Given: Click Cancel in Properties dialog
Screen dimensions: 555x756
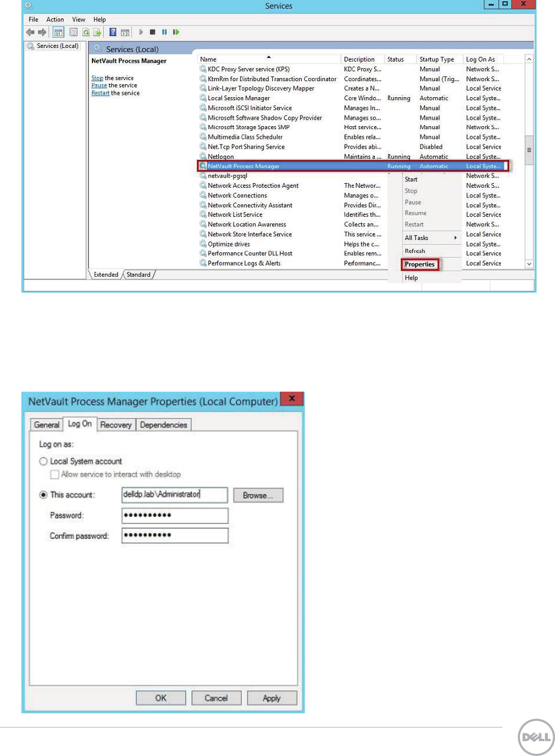Looking at the screenshot, I should click(x=216, y=699).
